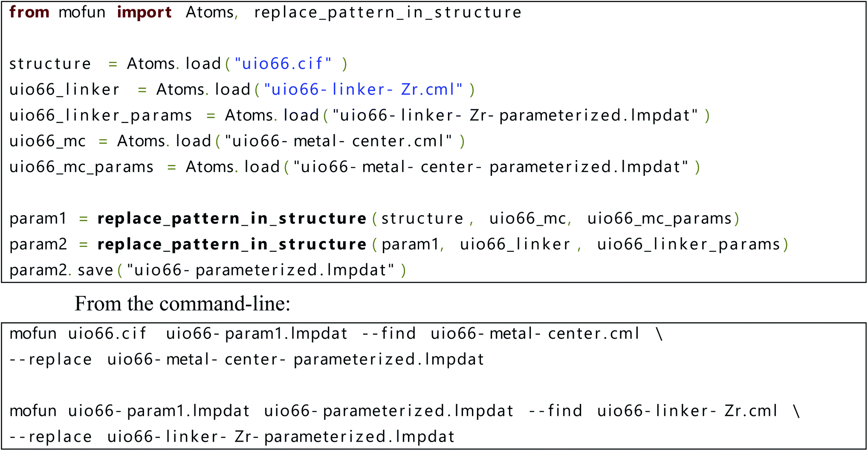This screenshot has height=451, width=868.
Task: Select the "uio66.cif" string in structure line
Action: click(283, 64)
